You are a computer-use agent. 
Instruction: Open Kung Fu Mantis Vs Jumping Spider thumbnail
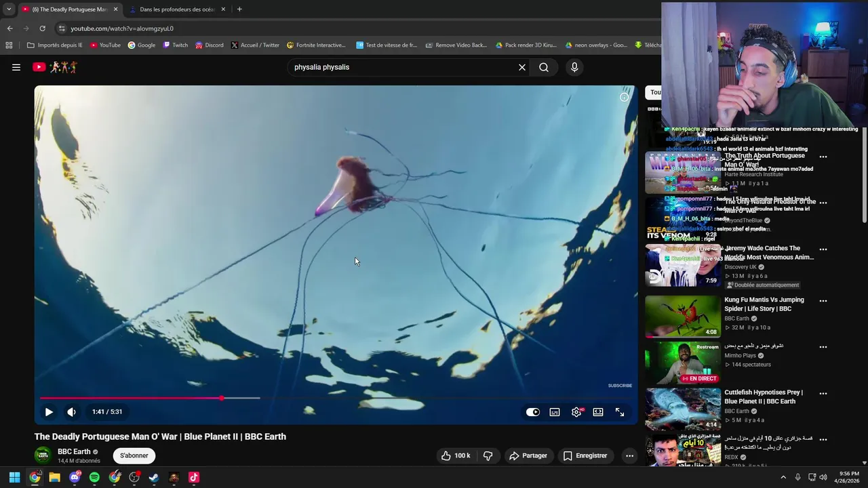coord(683,317)
